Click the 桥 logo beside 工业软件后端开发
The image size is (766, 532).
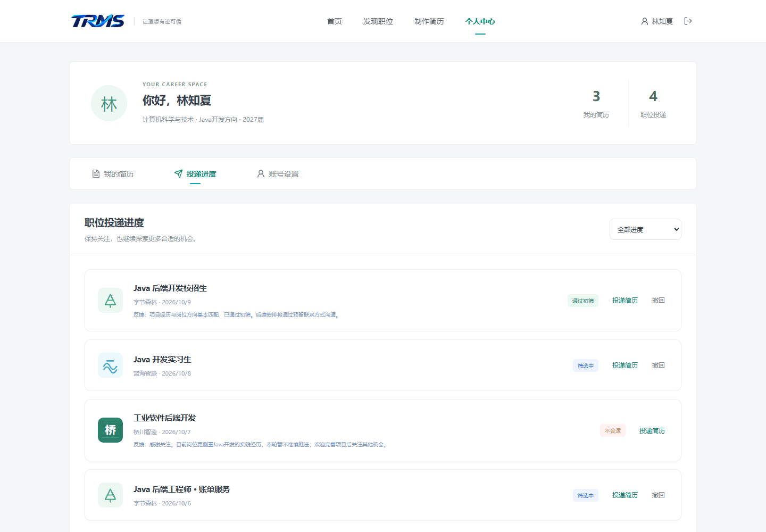click(x=110, y=430)
